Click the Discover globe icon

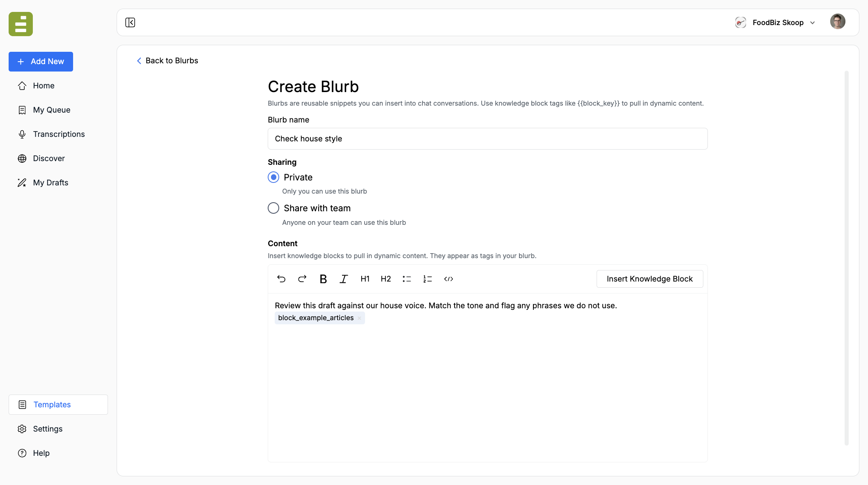click(x=22, y=158)
